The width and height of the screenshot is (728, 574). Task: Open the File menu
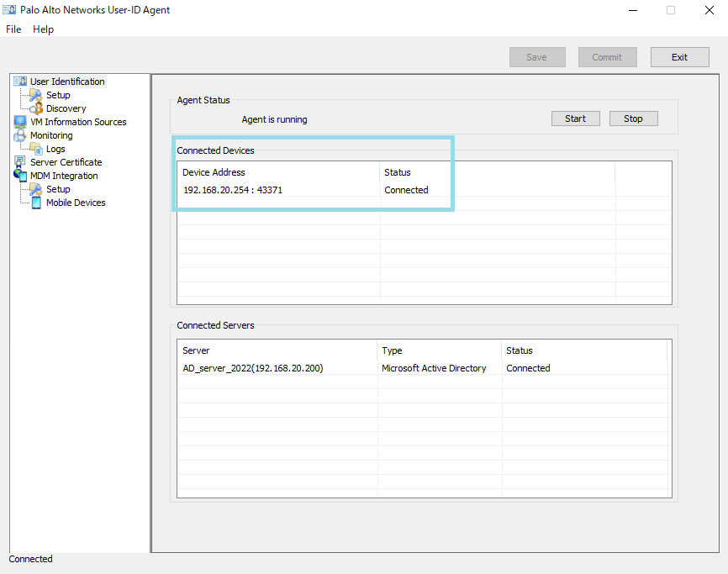(13, 29)
